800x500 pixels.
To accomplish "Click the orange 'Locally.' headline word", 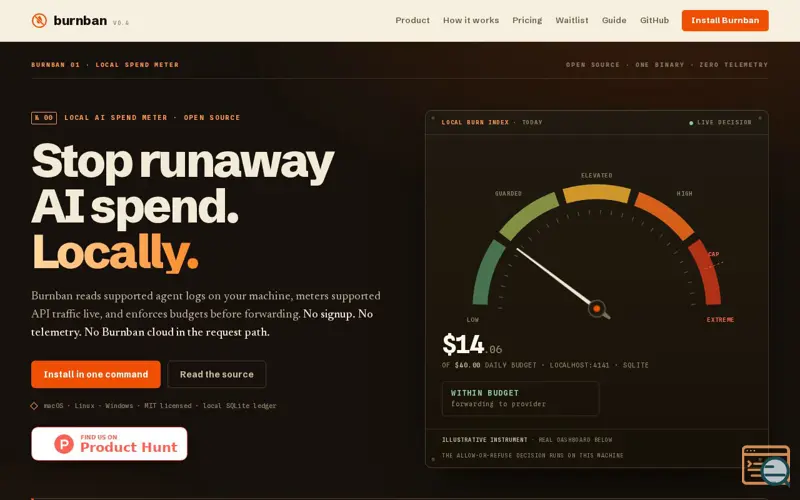I will coord(115,252).
